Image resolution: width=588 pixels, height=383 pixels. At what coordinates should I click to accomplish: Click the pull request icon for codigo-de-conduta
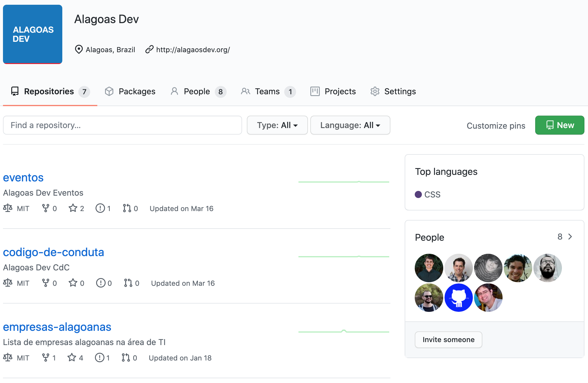[x=128, y=283]
